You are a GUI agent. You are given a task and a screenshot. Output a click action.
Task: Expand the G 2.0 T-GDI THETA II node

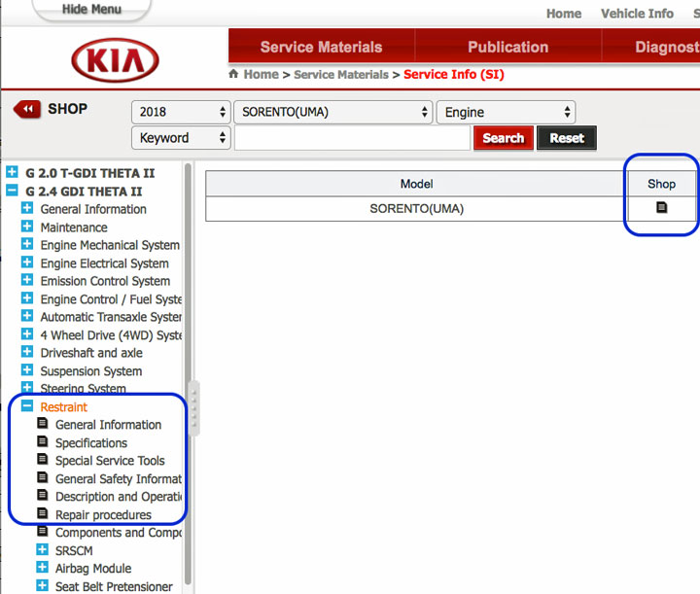click(x=12, y=172)
